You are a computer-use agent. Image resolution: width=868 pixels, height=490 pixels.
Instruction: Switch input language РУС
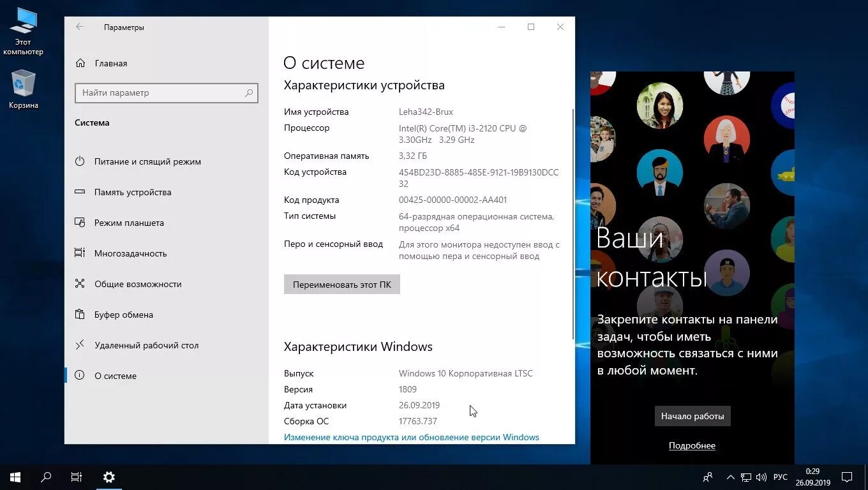pos(780,477)
